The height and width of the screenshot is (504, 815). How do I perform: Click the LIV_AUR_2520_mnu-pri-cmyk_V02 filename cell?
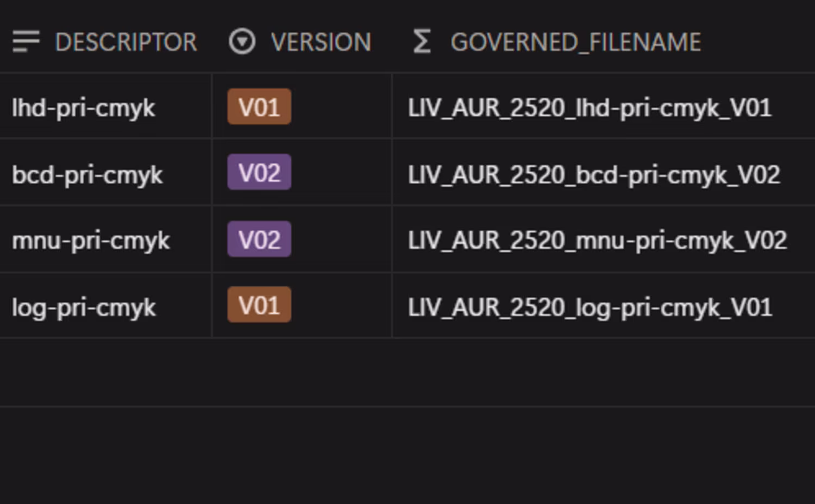(x=603, y=239)
